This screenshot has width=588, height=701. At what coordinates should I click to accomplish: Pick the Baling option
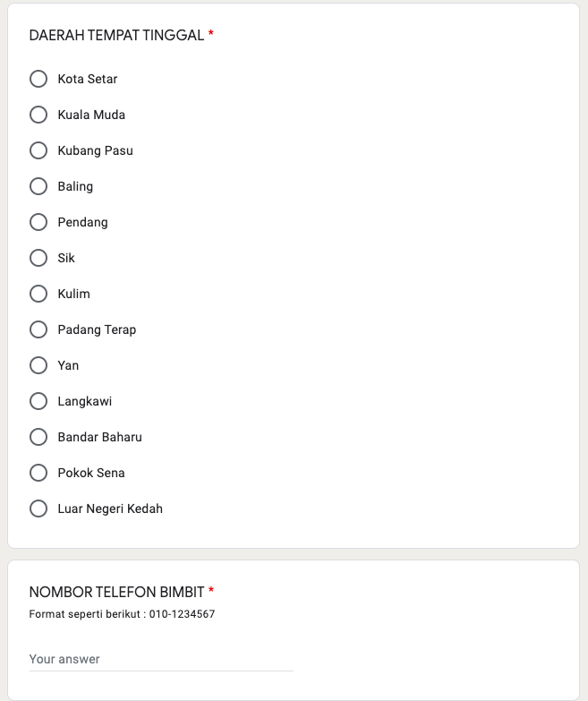(x=38, y=186)
